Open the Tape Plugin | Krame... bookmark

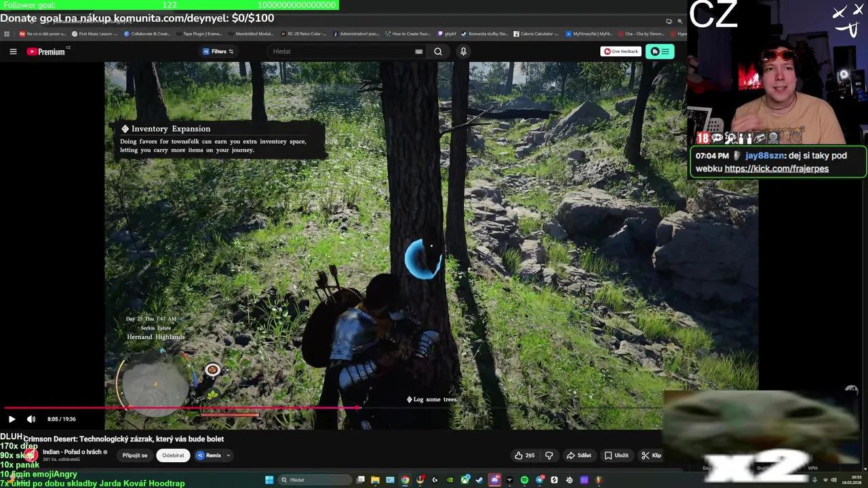pos(199,34)
